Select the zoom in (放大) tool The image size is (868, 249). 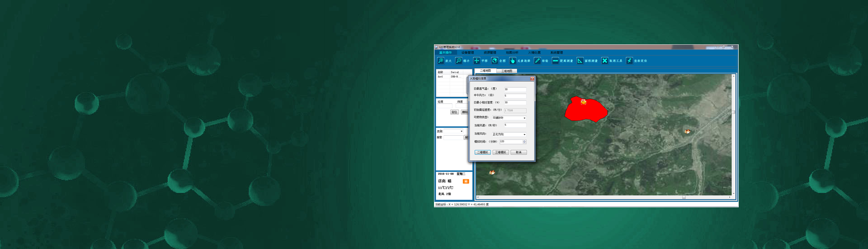tap(441, 61)
